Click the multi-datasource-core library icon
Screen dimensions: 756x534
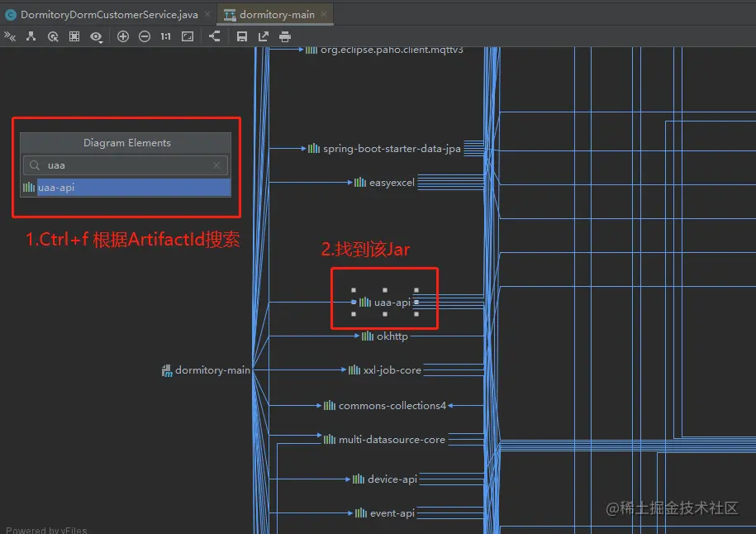pyautogui.click(x=330, y=440)
